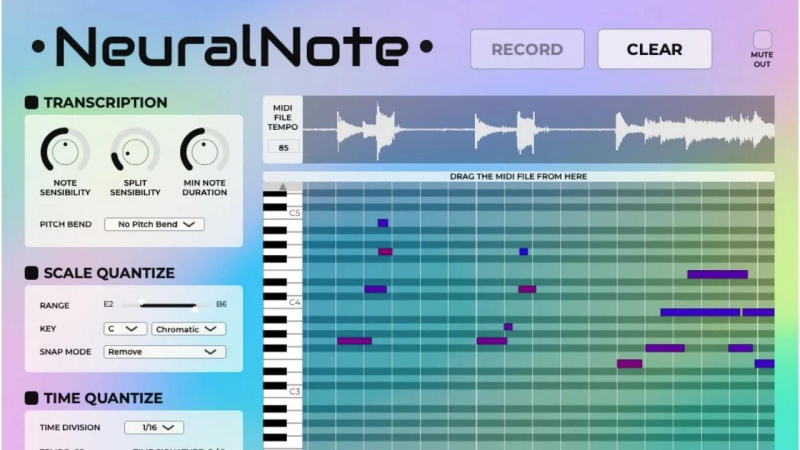
Task: Click the NeuralNote logo title
Action: pos(232,46)
